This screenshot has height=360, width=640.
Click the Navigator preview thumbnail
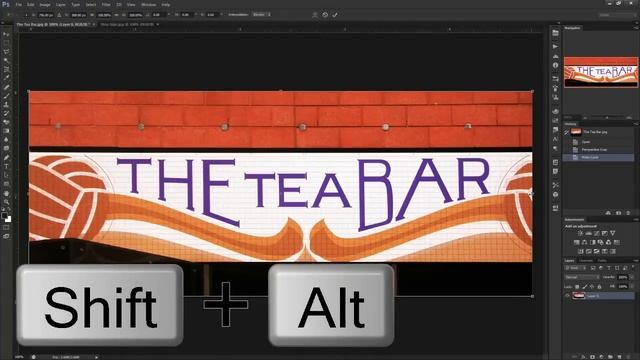click(601, 72)
